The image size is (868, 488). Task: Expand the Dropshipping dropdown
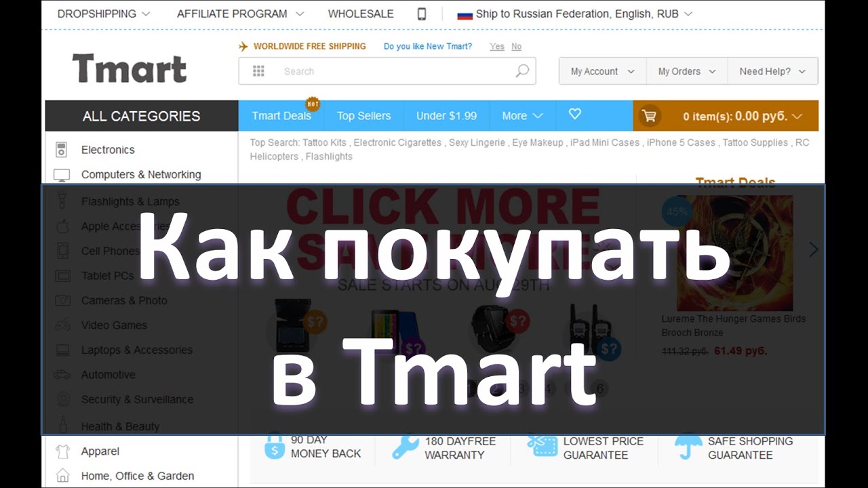(x=104, y=14)
